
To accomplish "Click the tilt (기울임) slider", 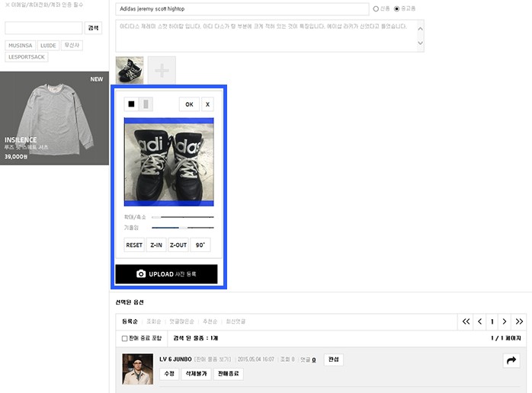I will click(182, 228).
